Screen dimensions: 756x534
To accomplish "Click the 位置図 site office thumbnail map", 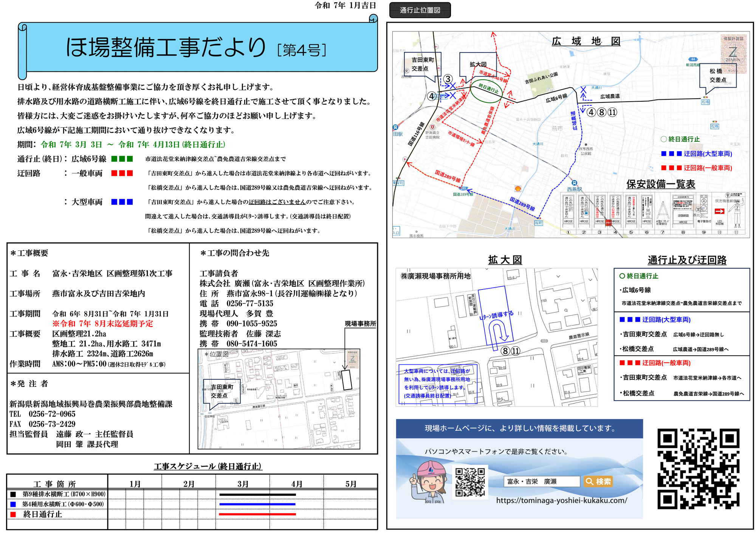I will (x=279, y=399).
